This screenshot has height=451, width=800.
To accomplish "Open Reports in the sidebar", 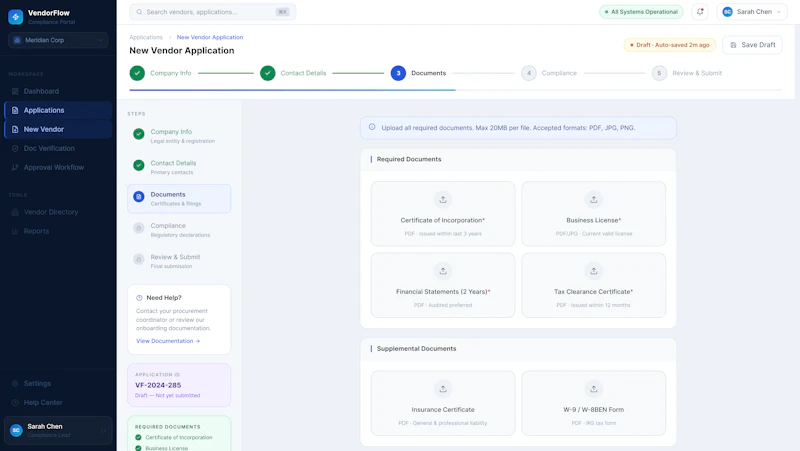I will 58,231.
